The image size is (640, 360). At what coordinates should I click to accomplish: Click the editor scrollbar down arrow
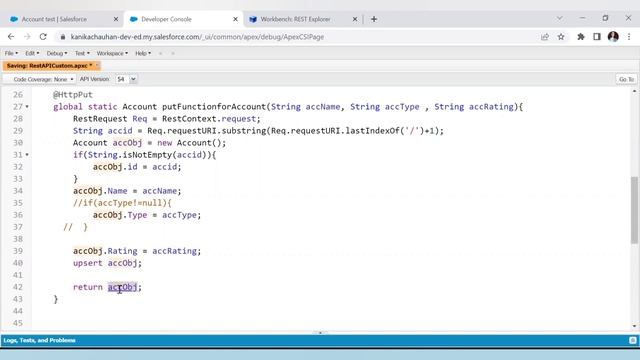(x=634, y=326)
